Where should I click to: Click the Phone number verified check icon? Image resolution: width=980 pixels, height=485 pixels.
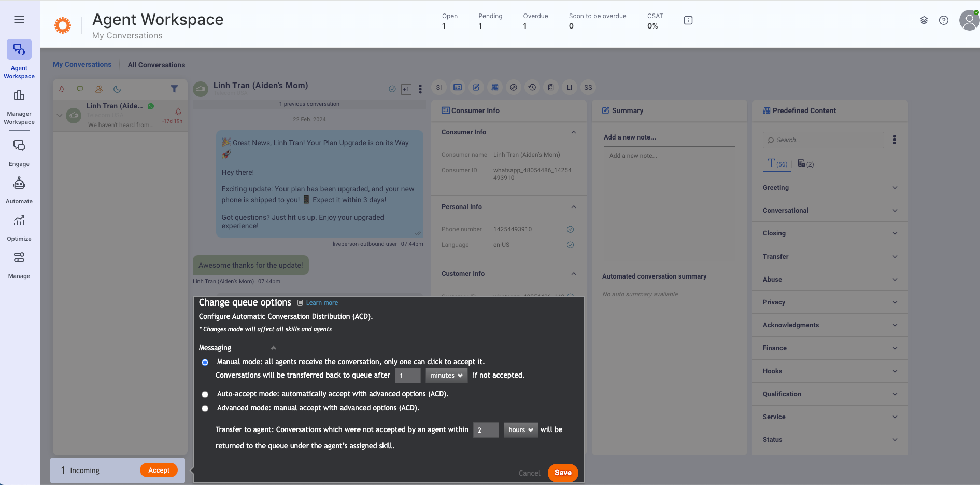570,229
